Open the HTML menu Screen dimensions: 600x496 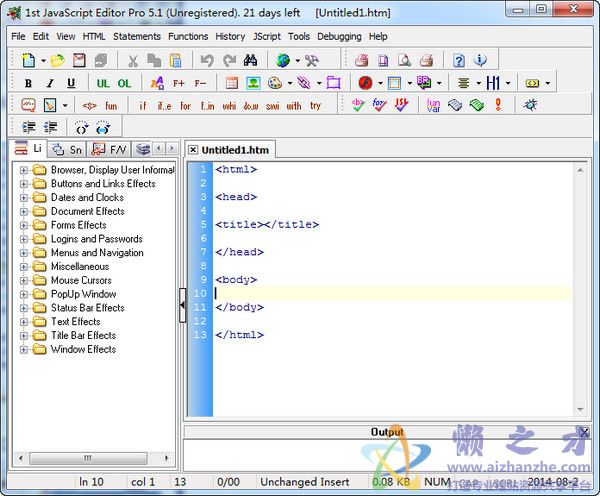click(x=94, y=36)
